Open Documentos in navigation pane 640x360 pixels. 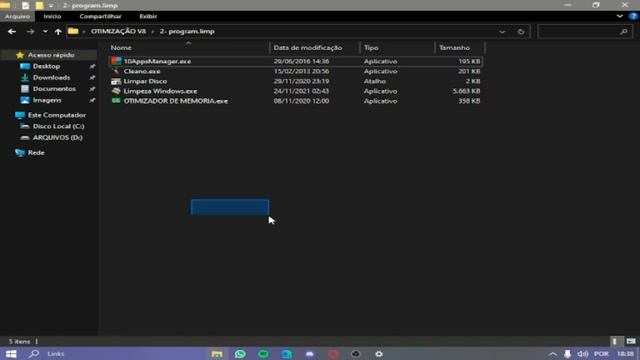pyautogui.click(x=54, y=89)
